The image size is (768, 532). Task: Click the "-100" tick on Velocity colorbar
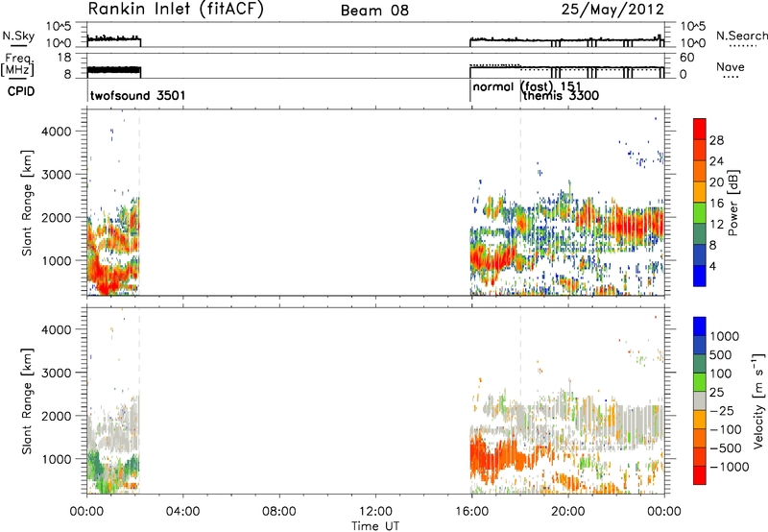(x=726, y=429)
